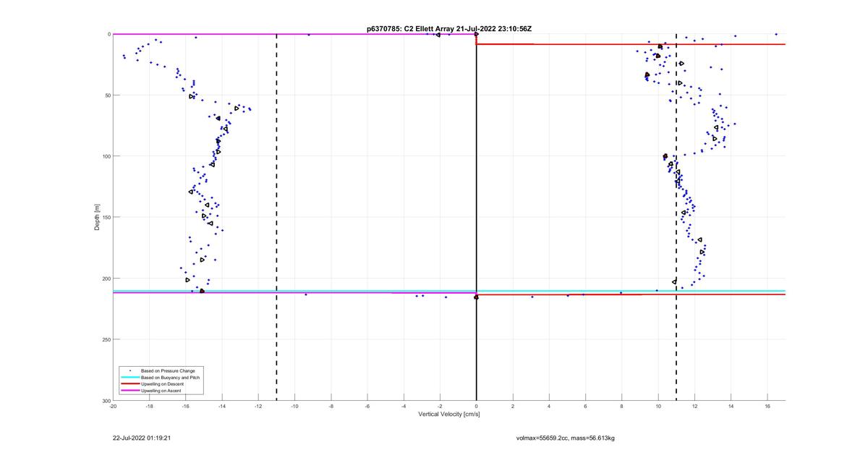This screenshot has height=450, width=868.
Task: Click depth-axis tick label "200"
Action: (x=106, y=279)
